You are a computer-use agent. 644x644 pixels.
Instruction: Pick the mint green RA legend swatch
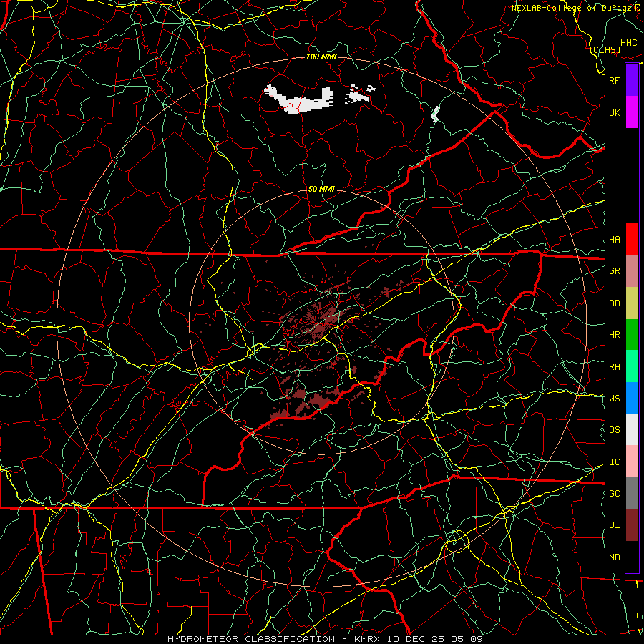click(632, 366)
